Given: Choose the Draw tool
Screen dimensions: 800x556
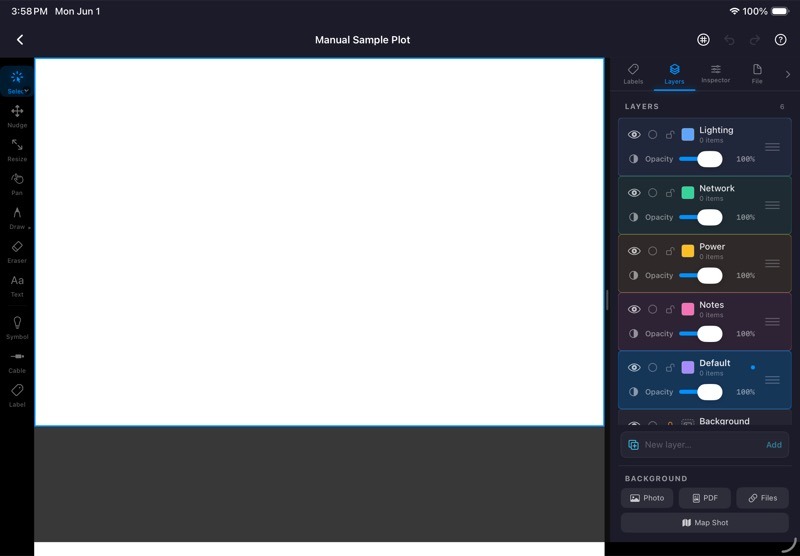Looking at the screenshot, I should tap(17, 218).
